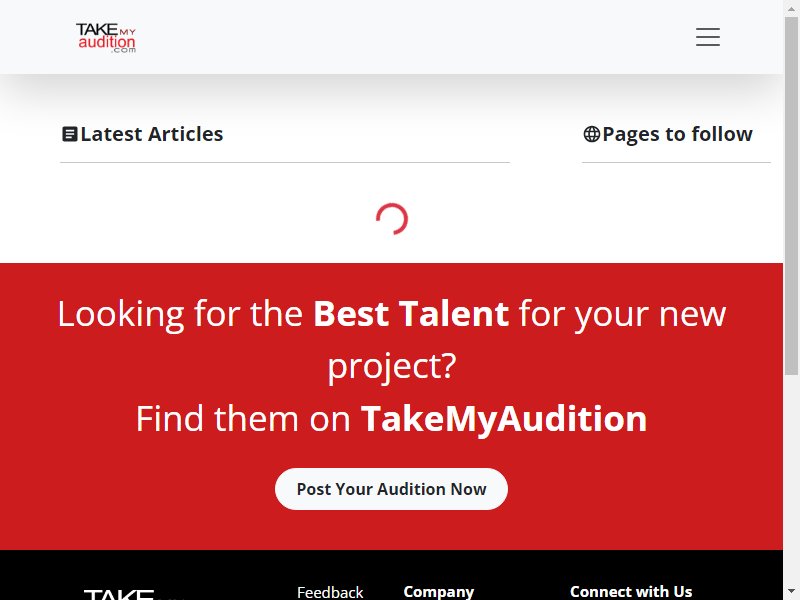Click the Company footer heading
The width and height of the screenshot is (800, 600).
click(x=439, y=592)
